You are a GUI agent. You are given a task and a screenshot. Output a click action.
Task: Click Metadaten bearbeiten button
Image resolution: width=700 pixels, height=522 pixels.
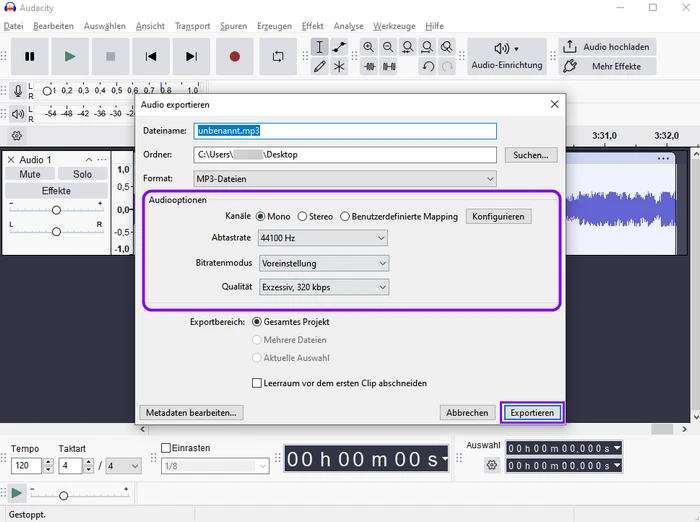[191, 413]
